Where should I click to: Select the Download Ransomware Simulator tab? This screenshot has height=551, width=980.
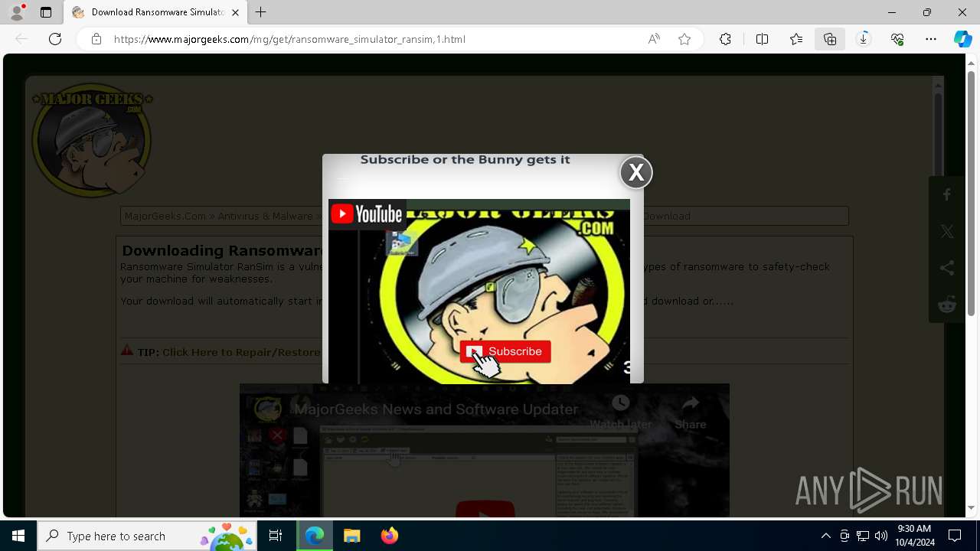[x=156, y=12]
